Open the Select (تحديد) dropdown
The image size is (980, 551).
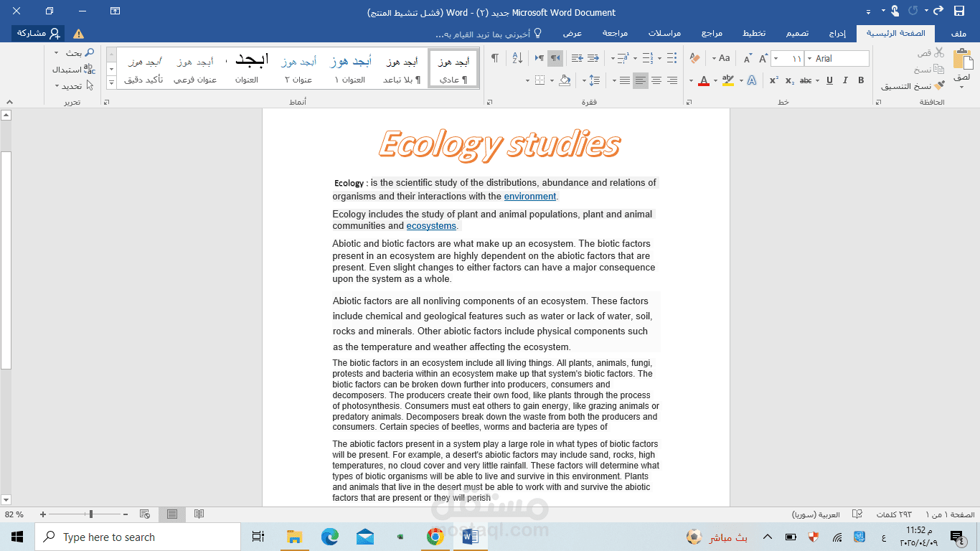tap(73, 85)
